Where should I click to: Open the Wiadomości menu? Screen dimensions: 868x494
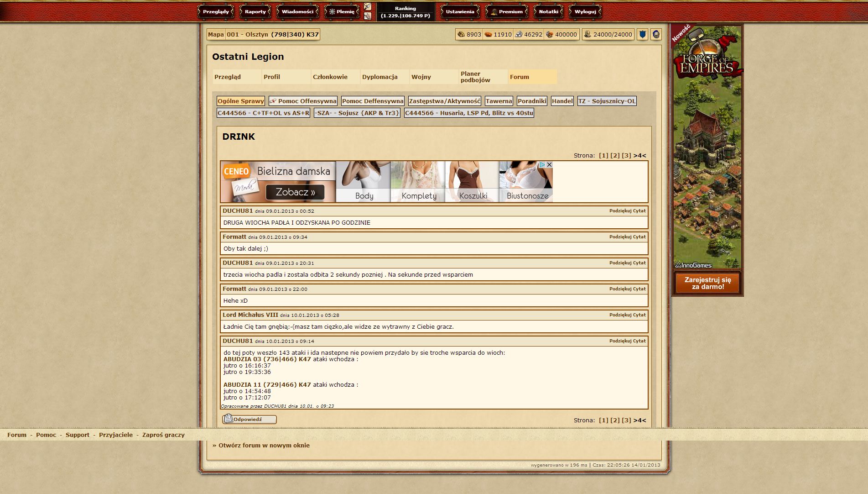(297, 12)
